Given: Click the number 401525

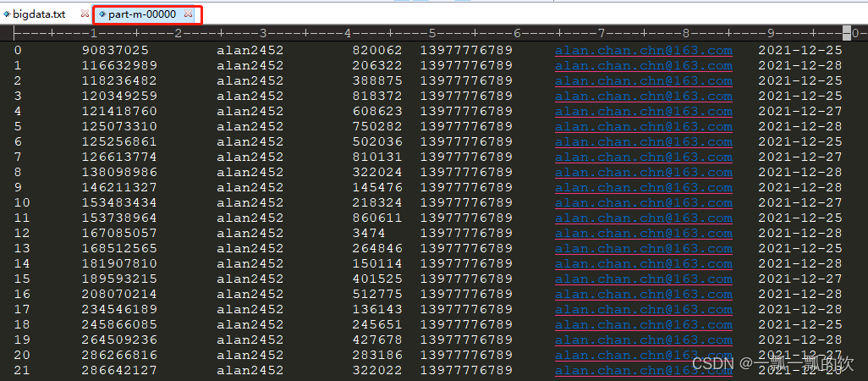Looking at the screenshot, I should click(x=377, y=279).
